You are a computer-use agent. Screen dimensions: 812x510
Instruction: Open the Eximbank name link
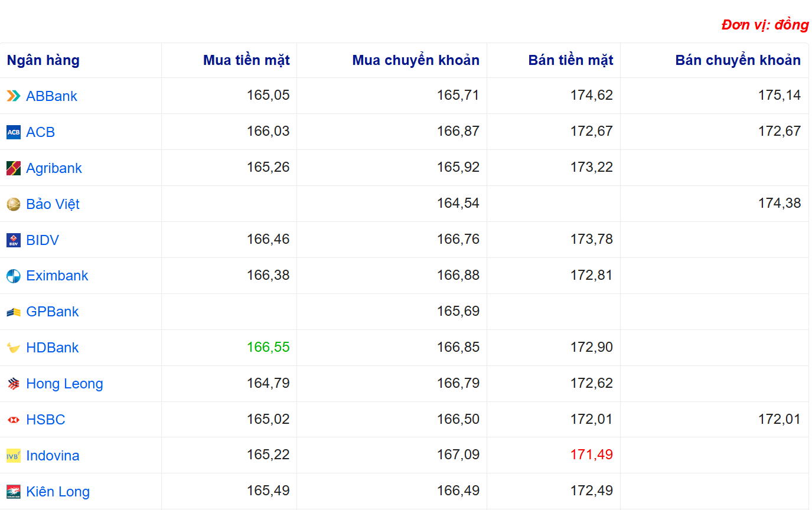pos(57,276)
